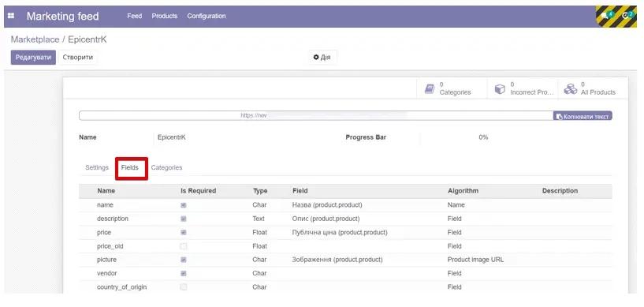
Task: Open the All Products cubes icon
Action: [571, 88]
